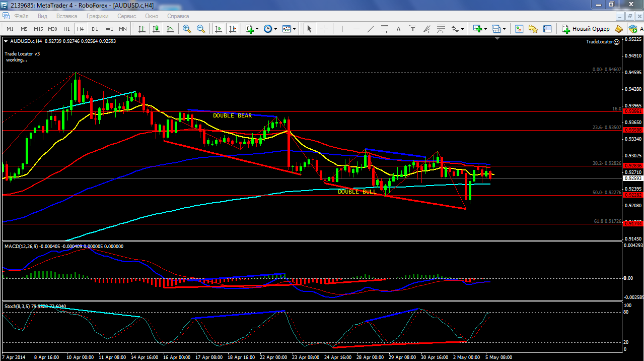The width and height of the screenshot is (644, 361).
Task: Select the crosshair tool
Action: [324, 29]
